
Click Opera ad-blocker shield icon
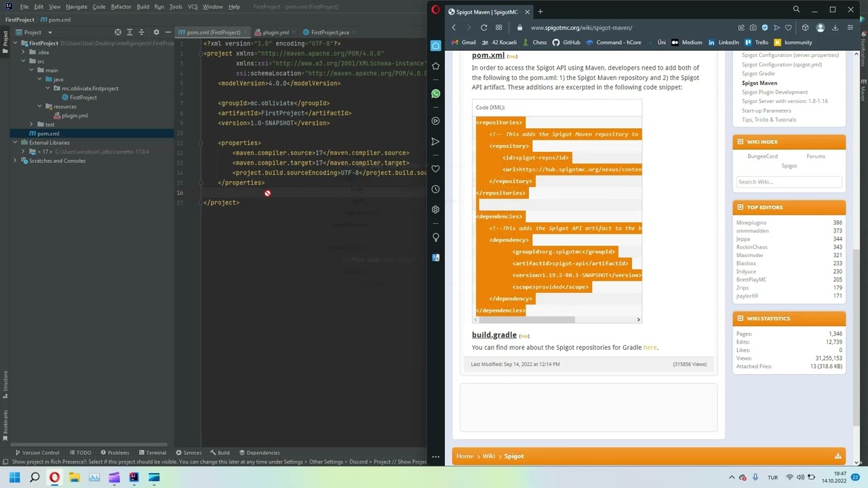[x=765, y=28]
